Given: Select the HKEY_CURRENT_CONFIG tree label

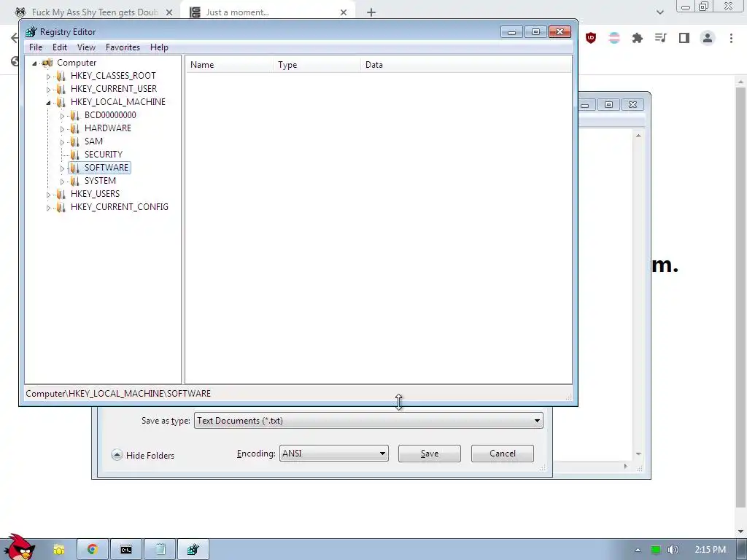Looking at the screenshot, I should click(x=120, y=206).
